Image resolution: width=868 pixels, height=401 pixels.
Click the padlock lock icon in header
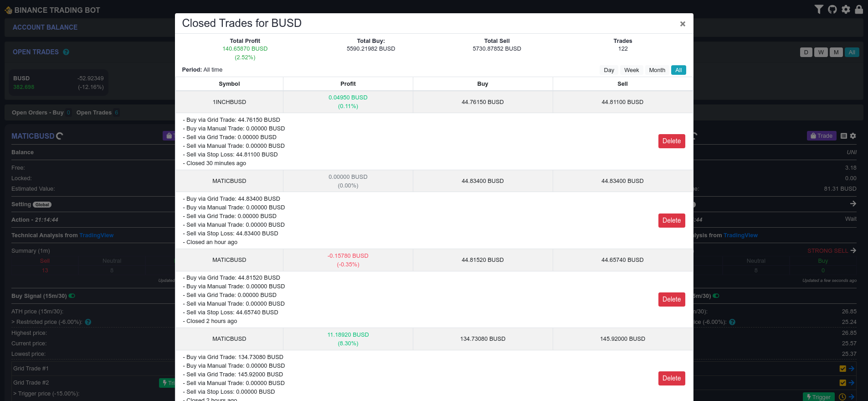[859, 10]
